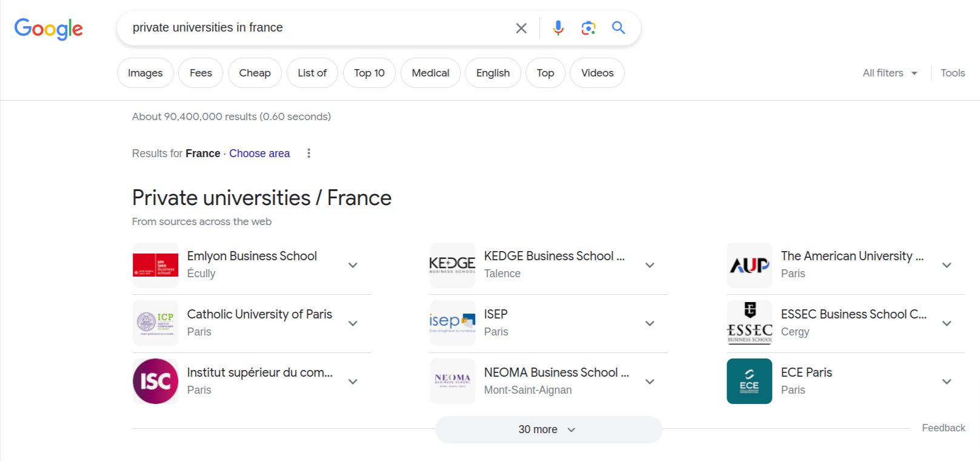Click the 'Talence' location text

(502, 274)
